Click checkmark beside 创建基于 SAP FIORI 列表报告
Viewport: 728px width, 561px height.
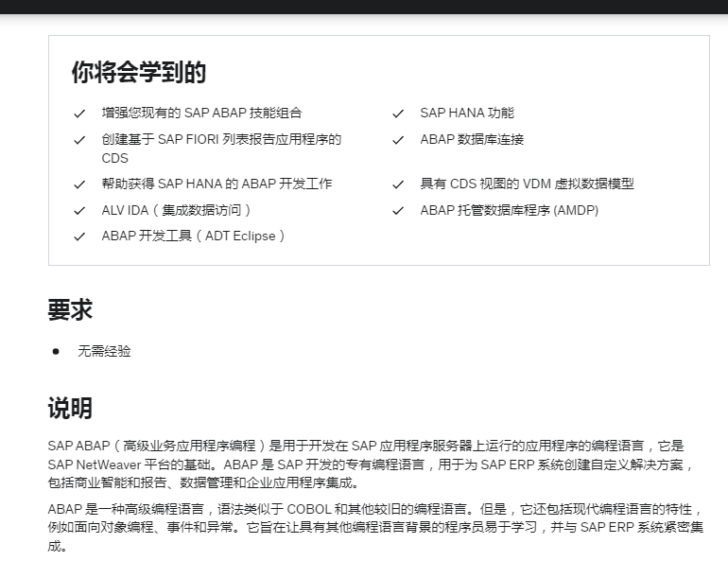[x=79, y=140]
